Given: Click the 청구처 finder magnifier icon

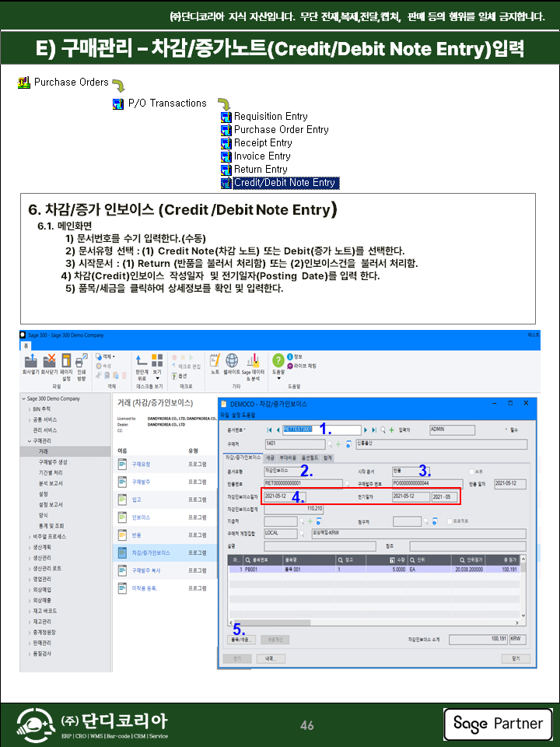Looking at the screenshot, I should [426, 521].
